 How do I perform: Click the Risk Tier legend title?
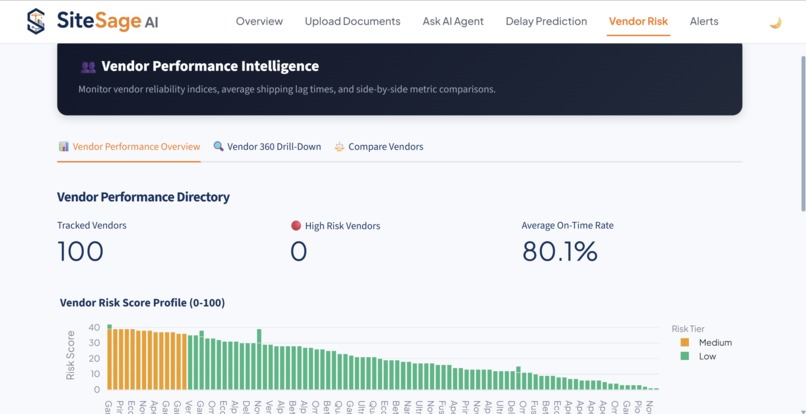(688, 329)
